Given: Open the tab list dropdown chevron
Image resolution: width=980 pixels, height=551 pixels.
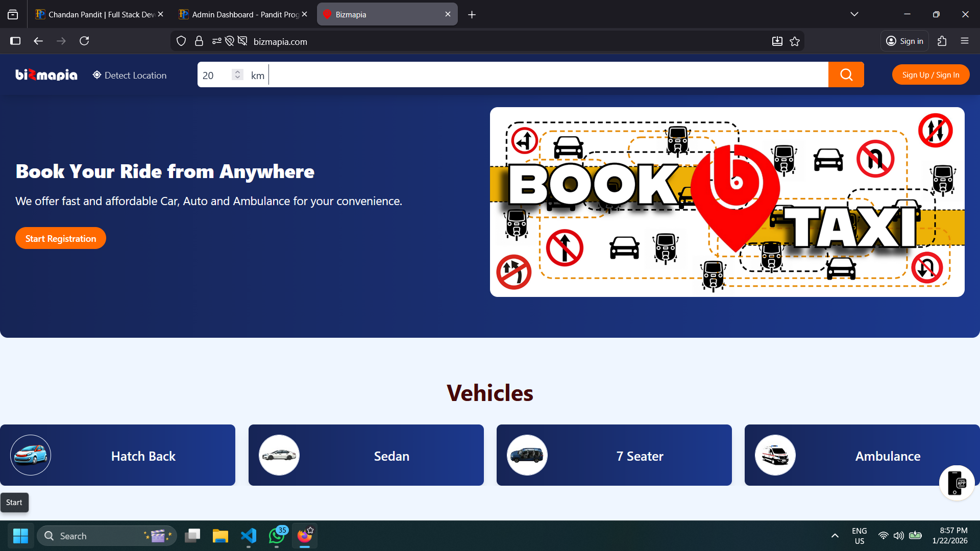Looking at the screenshot, I should coord(855,14).
